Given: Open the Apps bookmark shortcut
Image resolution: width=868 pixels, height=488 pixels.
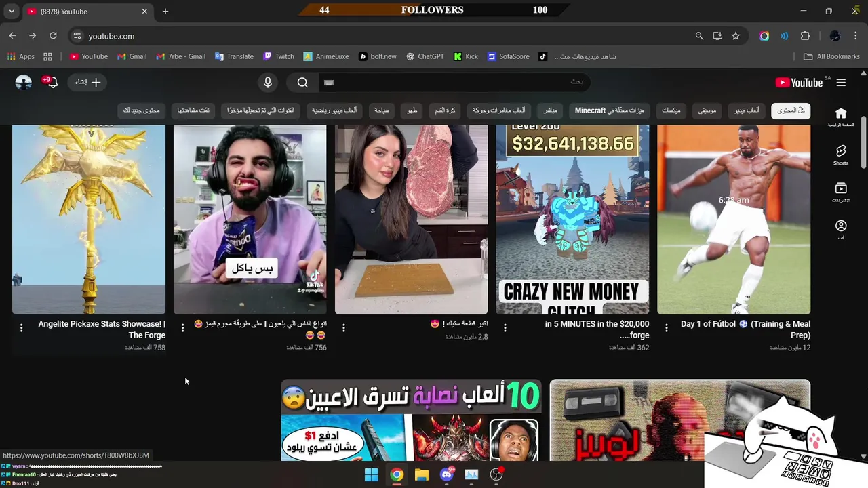Looking at the screenshot, I should (x=21, y=56).
